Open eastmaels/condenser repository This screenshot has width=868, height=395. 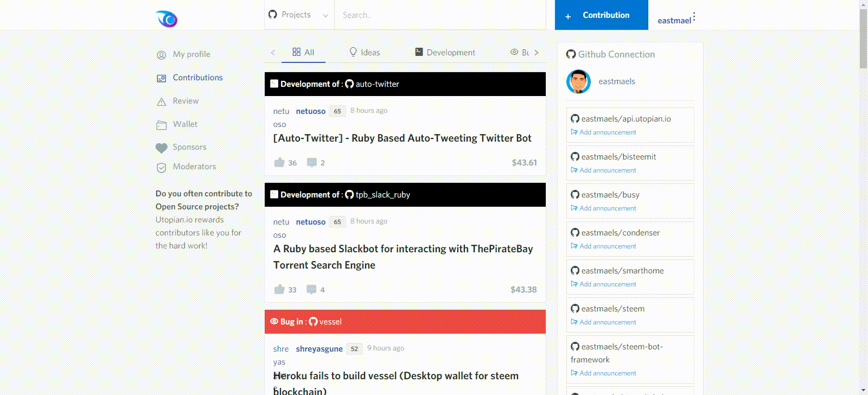(x=621, y=233)
